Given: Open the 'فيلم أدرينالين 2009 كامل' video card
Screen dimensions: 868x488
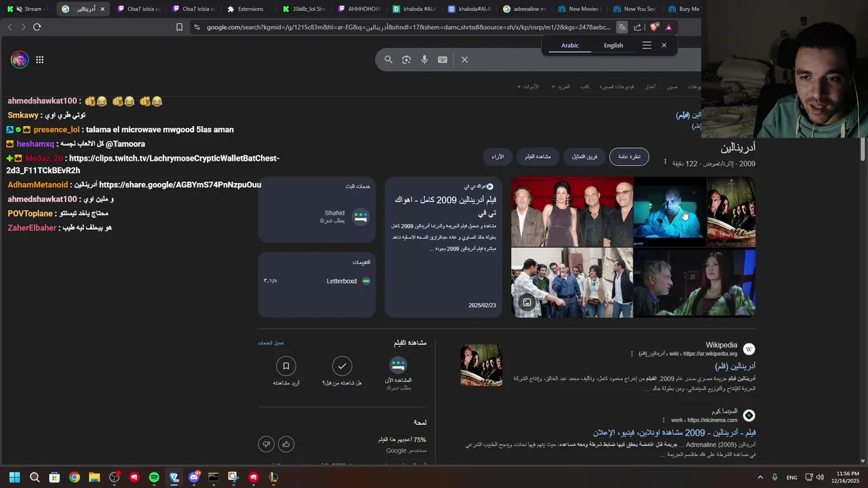Looking at the screenshot, I should [x=443, y=247].
